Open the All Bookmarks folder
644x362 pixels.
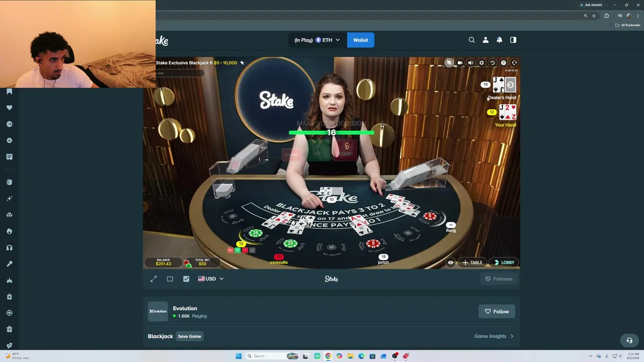point(627,25)
